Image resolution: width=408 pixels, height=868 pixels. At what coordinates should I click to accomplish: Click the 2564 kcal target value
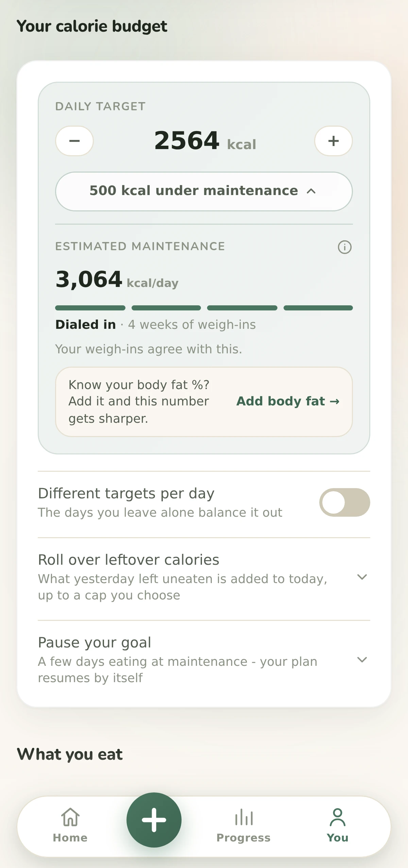tap(205, 141)
